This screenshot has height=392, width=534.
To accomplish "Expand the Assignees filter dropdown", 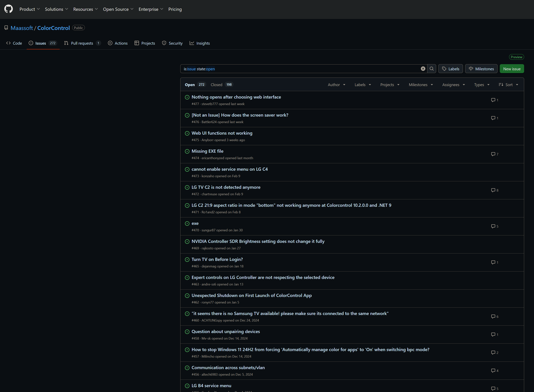I will [453, 85].
